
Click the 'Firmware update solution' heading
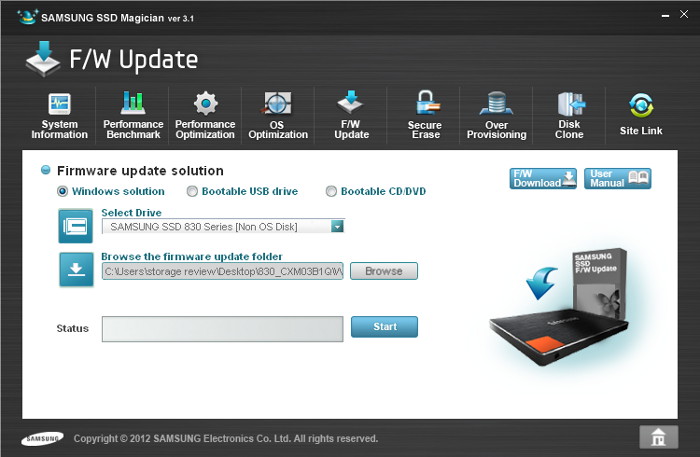pyautogui.click(x=140, y=171)
